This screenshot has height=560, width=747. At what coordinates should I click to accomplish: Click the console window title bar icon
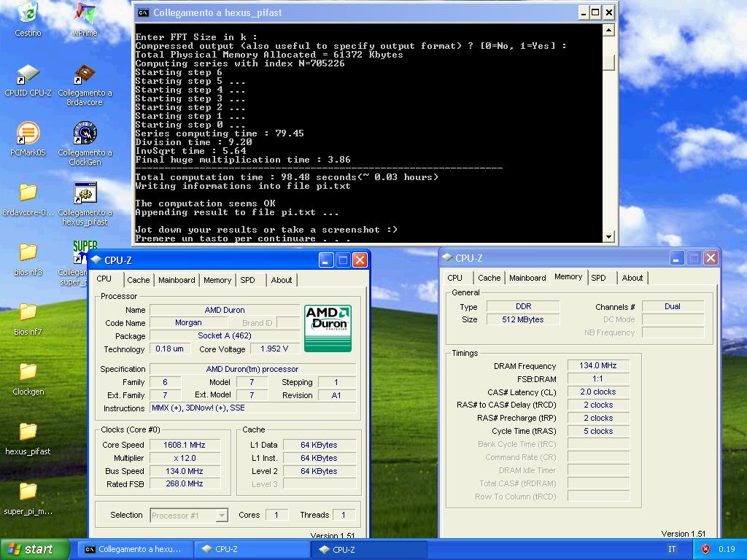143,13
